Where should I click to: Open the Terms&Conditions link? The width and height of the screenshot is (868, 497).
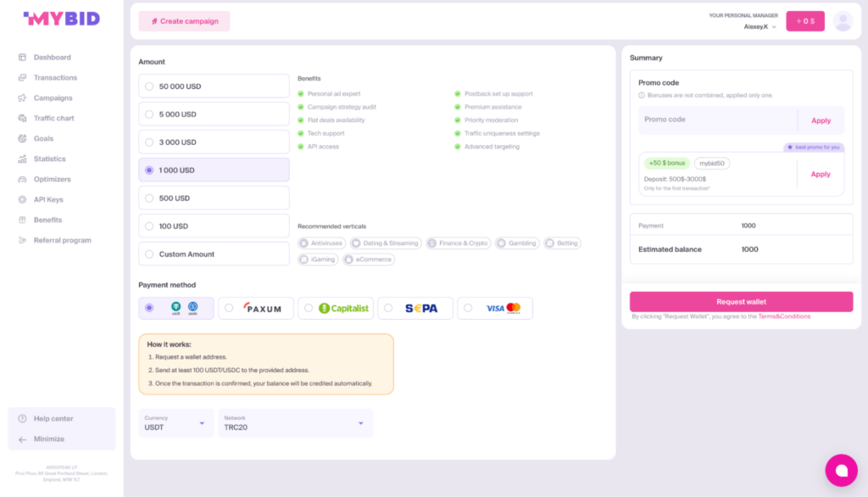(x=784, y=316)
